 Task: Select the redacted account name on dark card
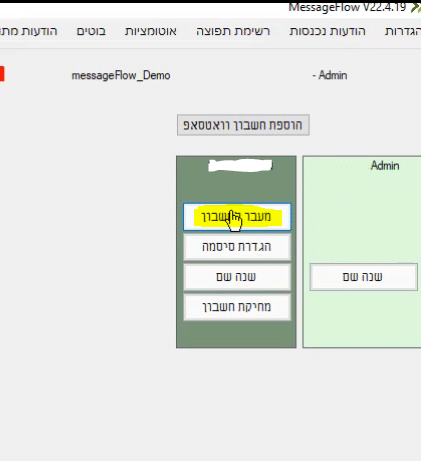tap(240, 166)
